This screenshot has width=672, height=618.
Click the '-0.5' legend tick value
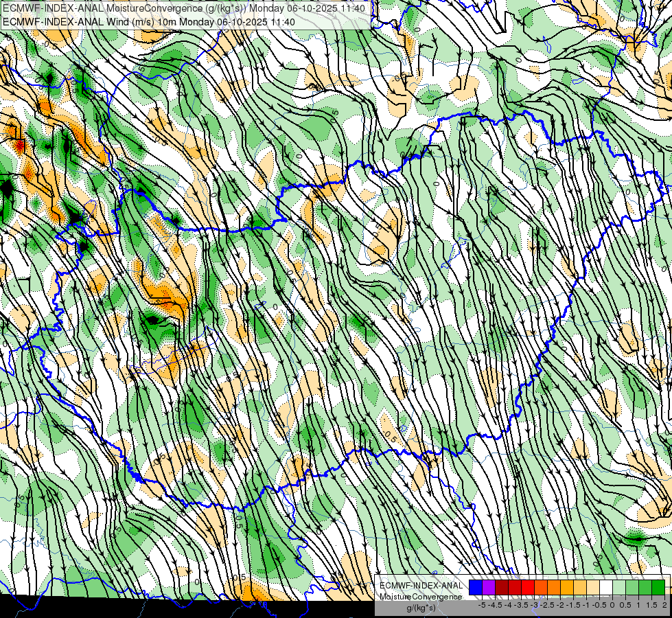point(599,605)
